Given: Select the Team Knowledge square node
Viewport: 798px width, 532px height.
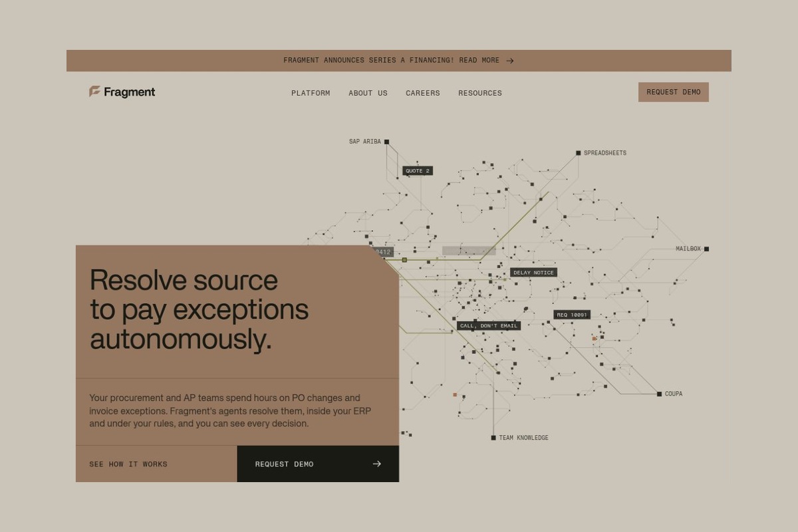Looking at the screenshot, I should pyautogui.click(x=493, y=438).
